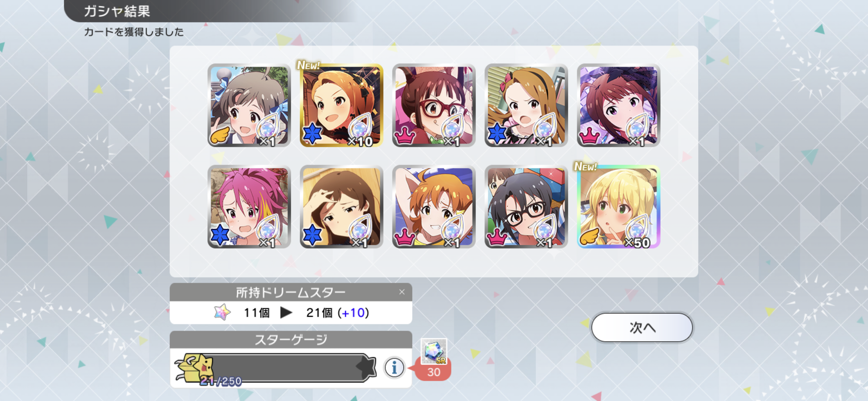
Task: Select the black-haired glasses girl card
Action: pyautogui.click(x=526, y=207)
